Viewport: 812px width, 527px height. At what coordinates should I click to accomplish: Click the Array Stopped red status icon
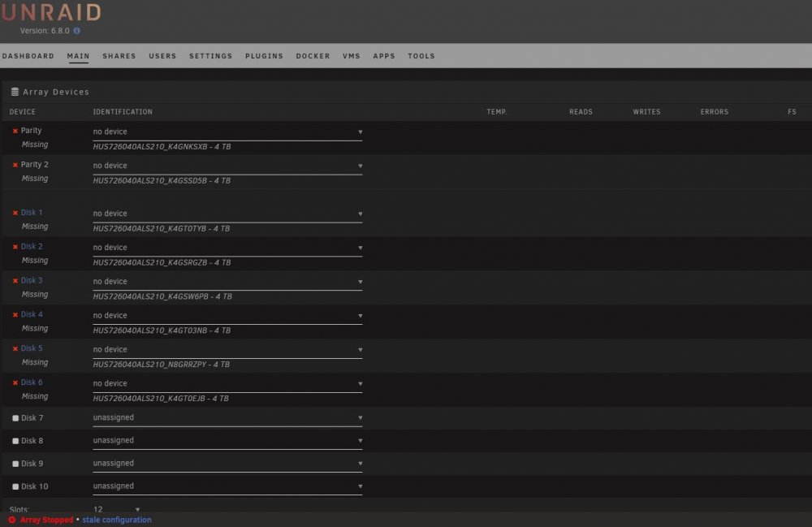click(12, 520)
